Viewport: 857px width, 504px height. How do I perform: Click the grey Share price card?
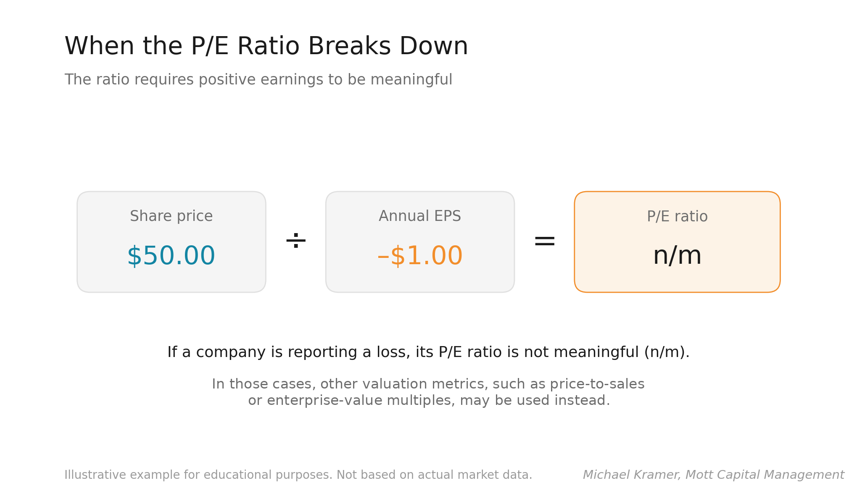pos(171,242)
